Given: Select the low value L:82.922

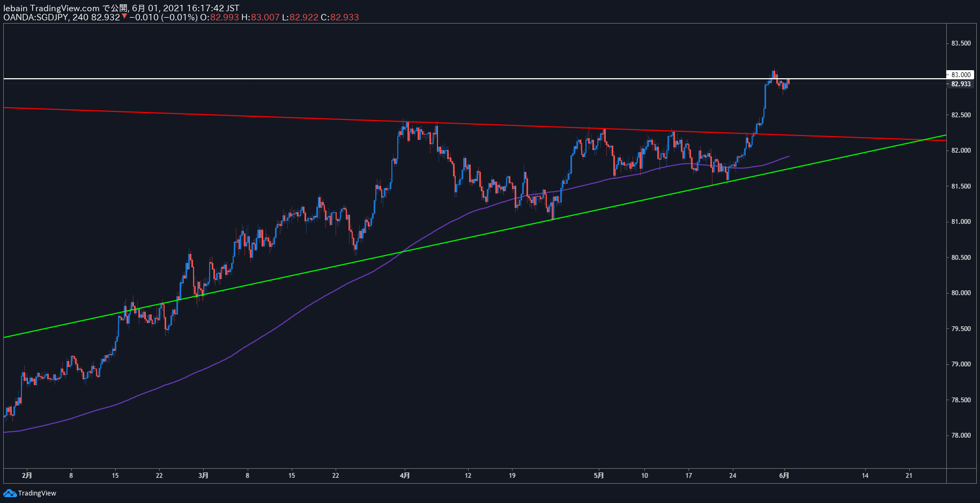Looking at the screenshot, I should pyautogui.click(x=300, y=17).
